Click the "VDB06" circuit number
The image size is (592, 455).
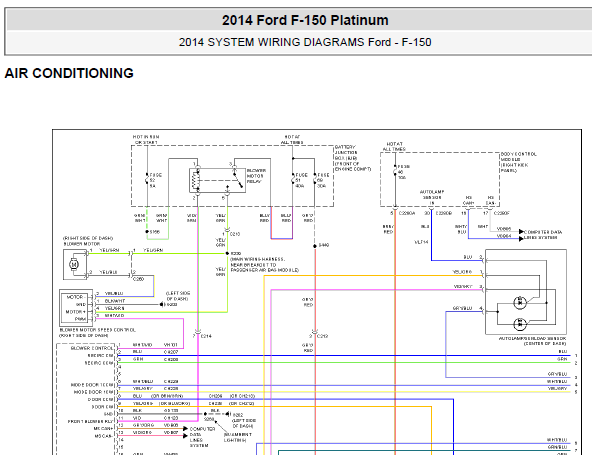(x=171, y=425)
